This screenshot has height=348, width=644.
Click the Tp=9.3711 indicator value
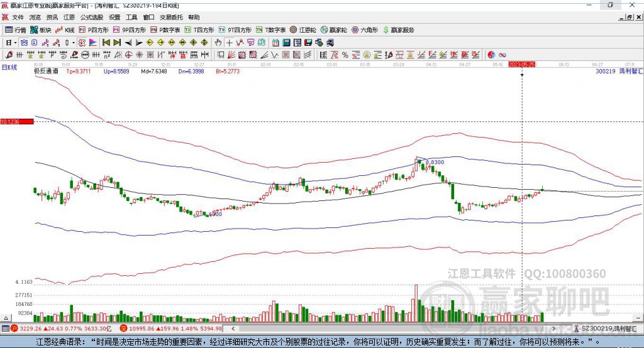point(78,71)
